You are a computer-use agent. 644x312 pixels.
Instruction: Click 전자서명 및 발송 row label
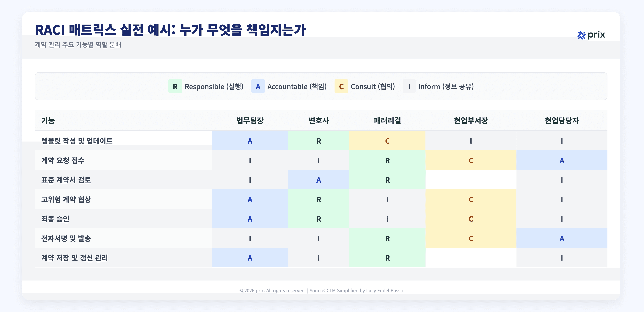(66, 238)
